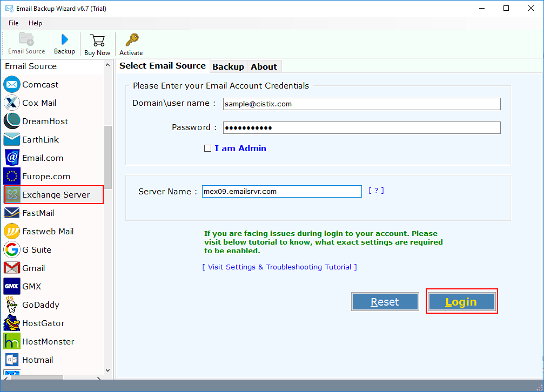Screen dimensions: 544x392
Task: Select the Cox Mail icon
Action: (12, 103)
